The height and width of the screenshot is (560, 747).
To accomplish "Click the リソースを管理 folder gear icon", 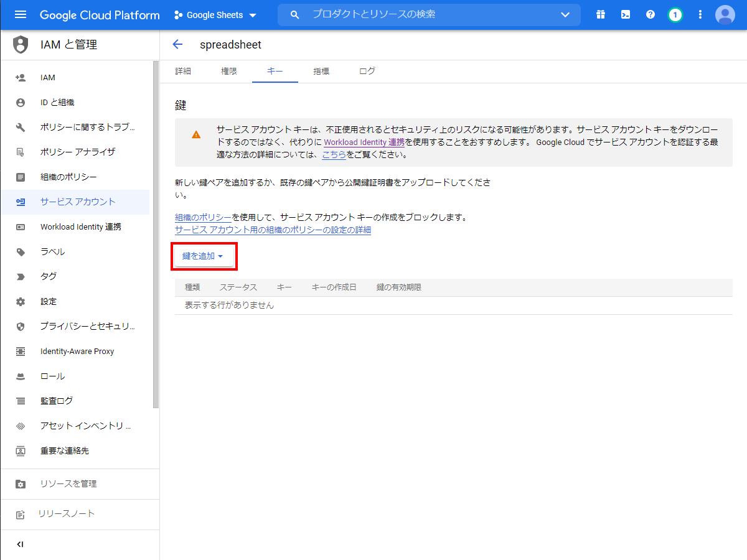I will [21, 484].
